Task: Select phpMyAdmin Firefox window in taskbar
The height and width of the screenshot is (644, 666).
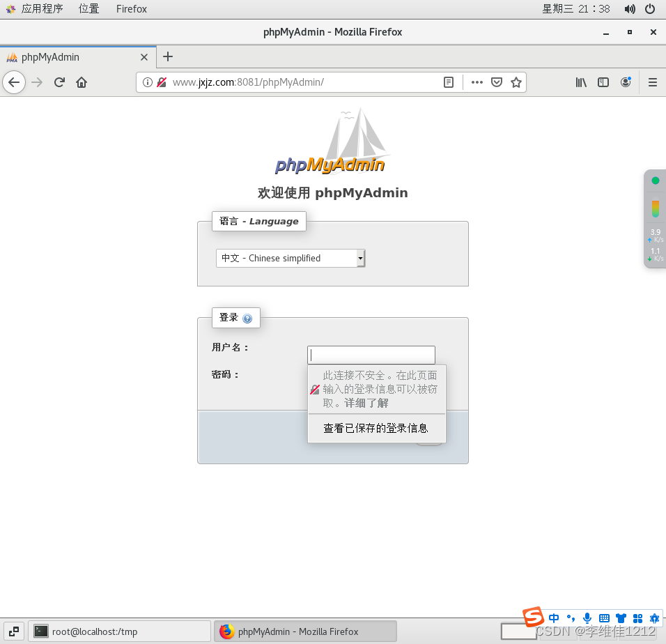Action: pos(305,631)
